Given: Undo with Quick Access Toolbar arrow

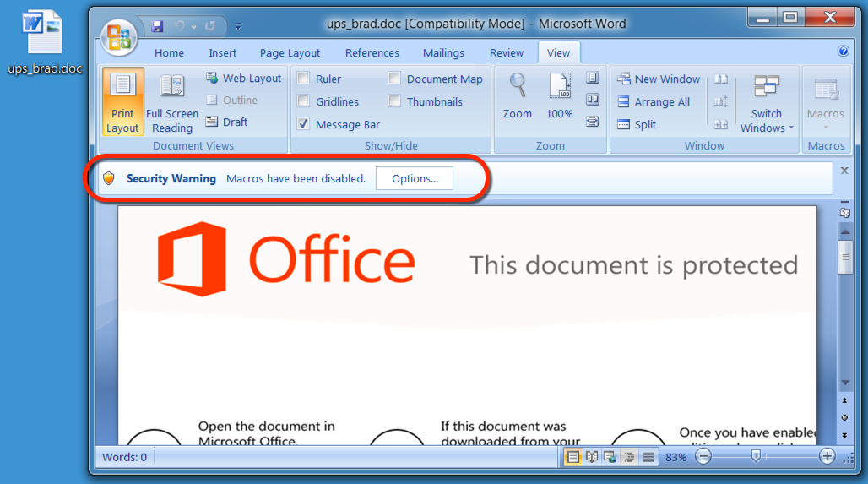Looking at the screenshot, I should pyautogui.click(x=179, y=25).
